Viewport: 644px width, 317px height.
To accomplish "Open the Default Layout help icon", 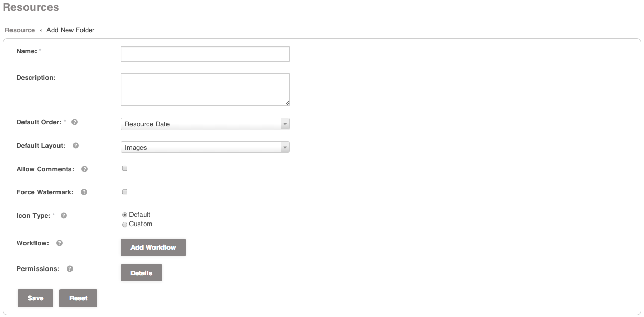I will [x=76, y=146].
